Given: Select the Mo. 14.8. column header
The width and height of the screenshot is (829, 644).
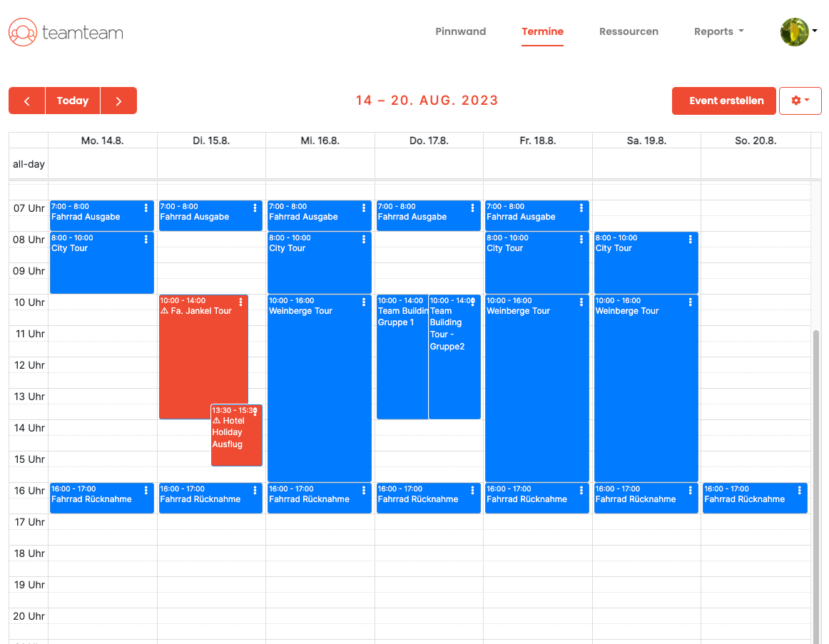Looking at the screenshot, I should pyautogui.click(x=103, y=140).
